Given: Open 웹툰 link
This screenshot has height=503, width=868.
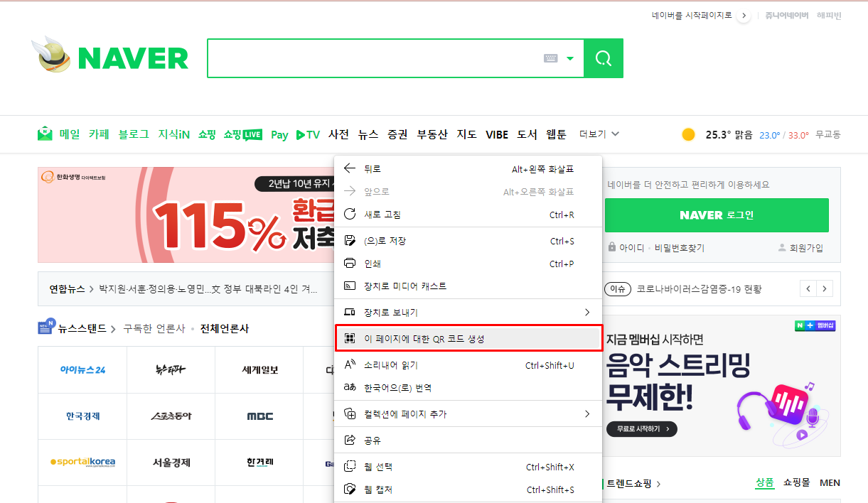Looking at the screenshot, I should [x=556, y=134].
